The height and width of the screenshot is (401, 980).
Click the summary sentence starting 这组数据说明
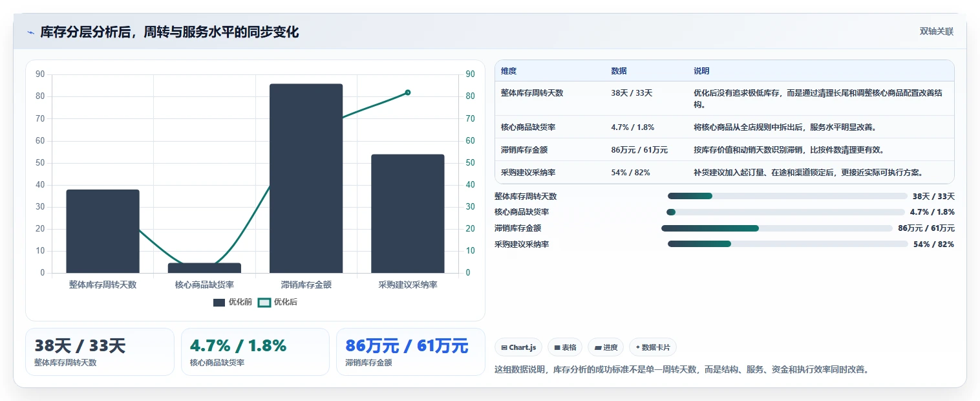coord(681,370)
